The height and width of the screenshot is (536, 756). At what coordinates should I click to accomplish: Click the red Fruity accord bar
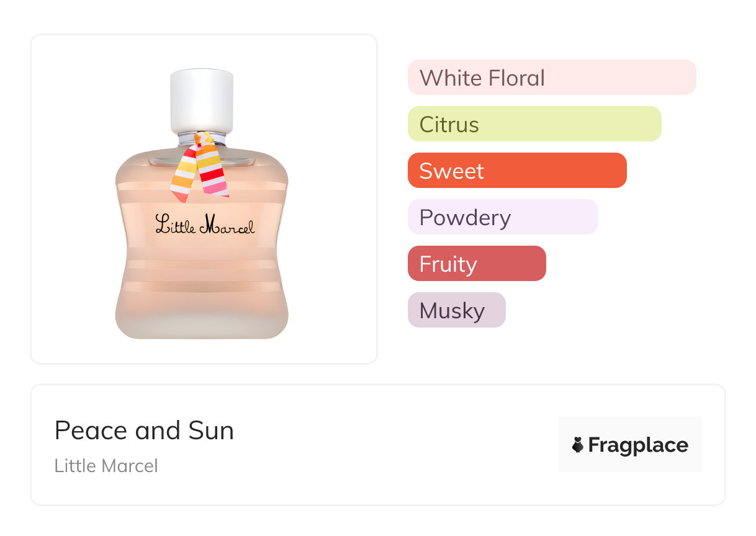point(476,264)
